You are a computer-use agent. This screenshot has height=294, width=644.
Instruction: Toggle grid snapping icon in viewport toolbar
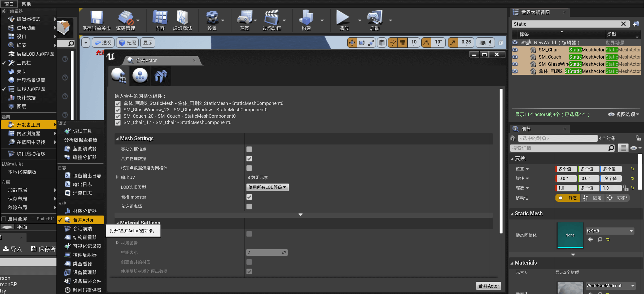[402, 42]
